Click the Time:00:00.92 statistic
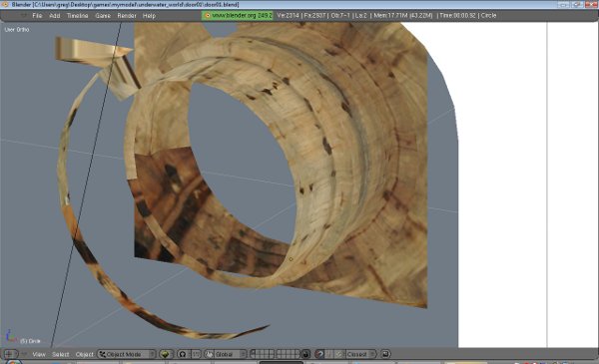 tap(457, 16)
